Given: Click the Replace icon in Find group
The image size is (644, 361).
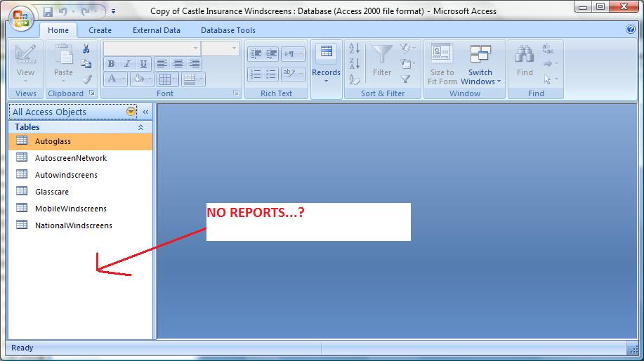Looking at the screenshot, I should pyautogui.click(x=548, y=49).
